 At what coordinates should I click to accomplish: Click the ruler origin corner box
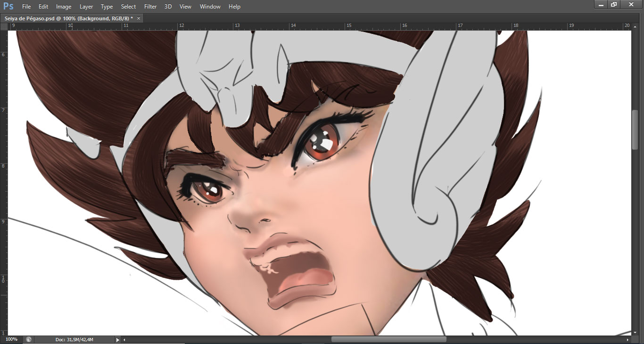pos(4,26)
